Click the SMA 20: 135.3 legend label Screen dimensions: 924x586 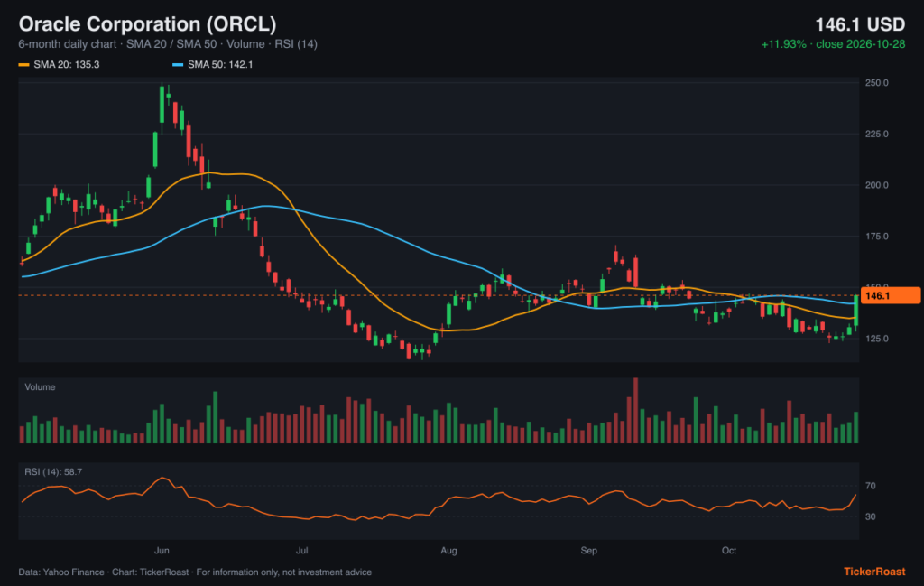pos(67,65)
